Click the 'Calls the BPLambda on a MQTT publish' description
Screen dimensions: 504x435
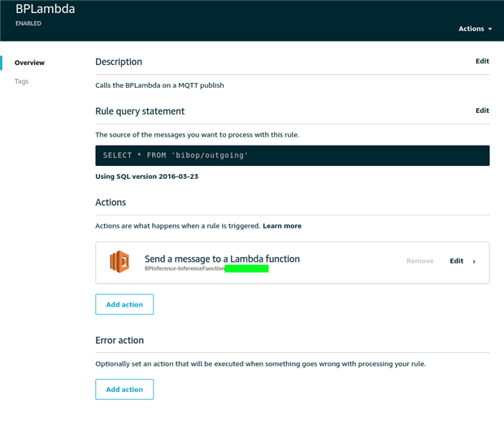click(x=159, y=85)
